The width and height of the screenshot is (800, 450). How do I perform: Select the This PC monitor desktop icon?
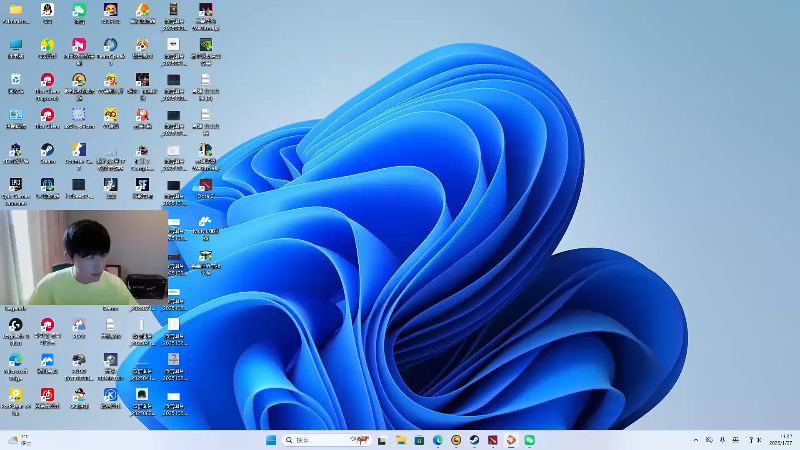pyautogui.click(x=15, y=46)
